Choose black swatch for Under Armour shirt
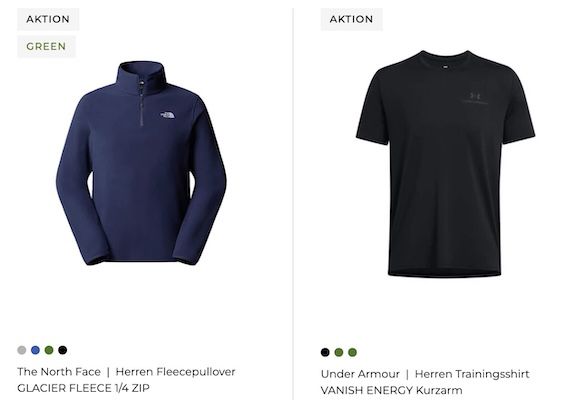567x400 pixels. point(325,352)
